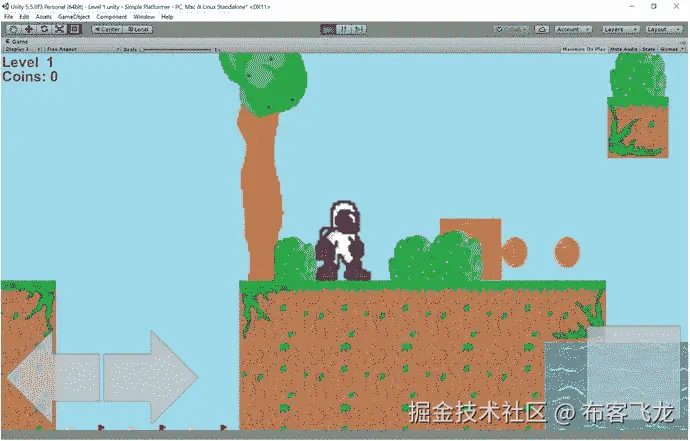Open the Component menu
690x441 pixels.
tap(112, 17)
